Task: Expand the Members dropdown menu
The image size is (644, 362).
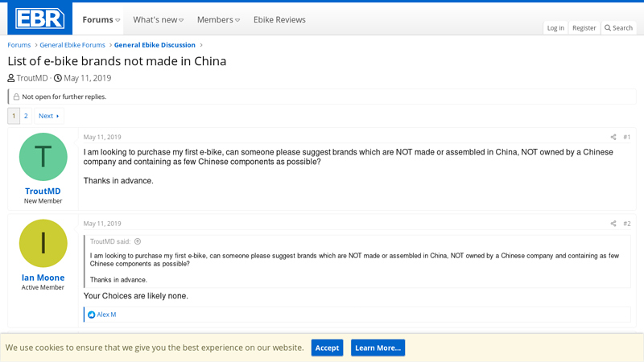Action: tap(238, 20)
